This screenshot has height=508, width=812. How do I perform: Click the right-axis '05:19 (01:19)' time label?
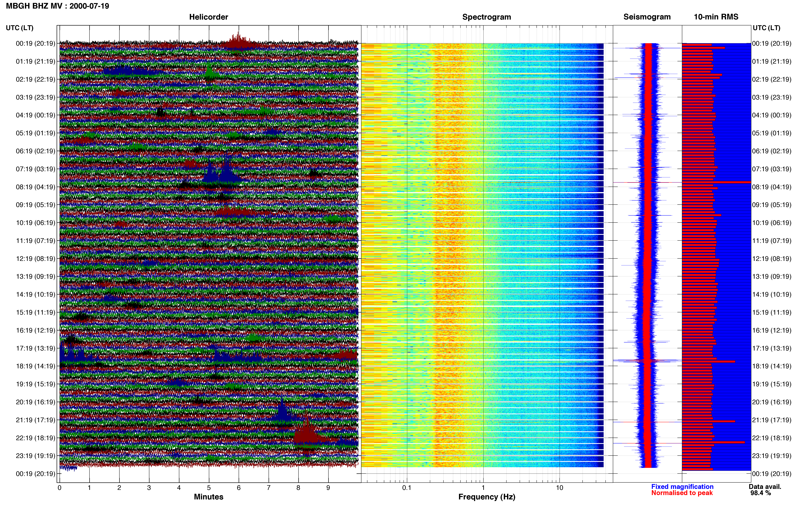point(772,133)
